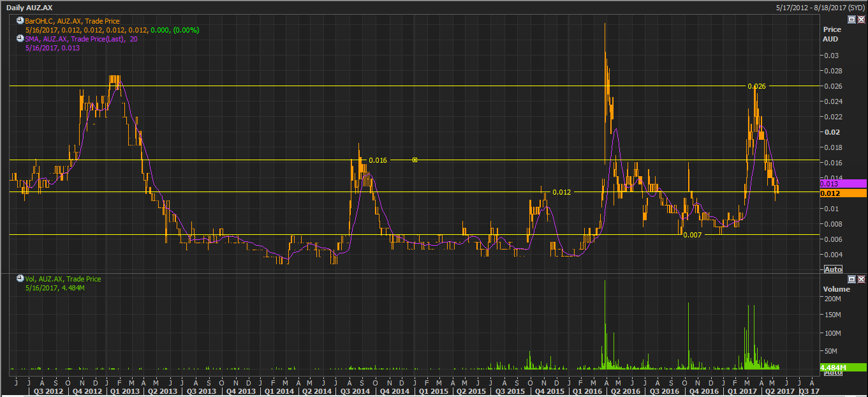The width and height of the screenshot is (868, 397).
Task: Click the Q3 2014 time axis label
Action: coord(354,391)
